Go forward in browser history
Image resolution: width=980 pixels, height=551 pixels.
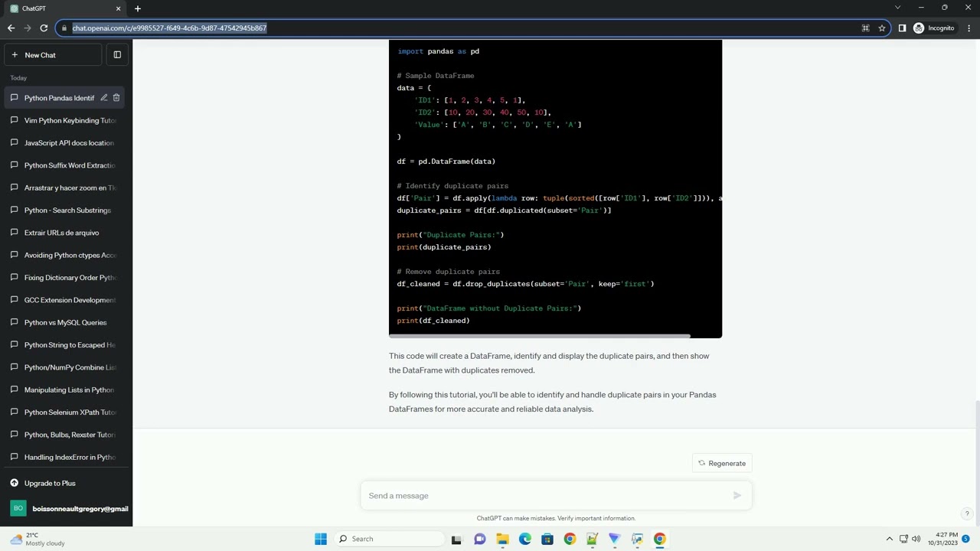tap(28, 28)
